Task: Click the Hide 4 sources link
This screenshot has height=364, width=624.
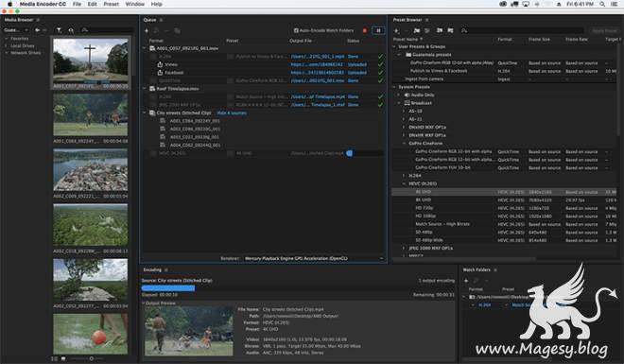Action: (x=232, y=113)
